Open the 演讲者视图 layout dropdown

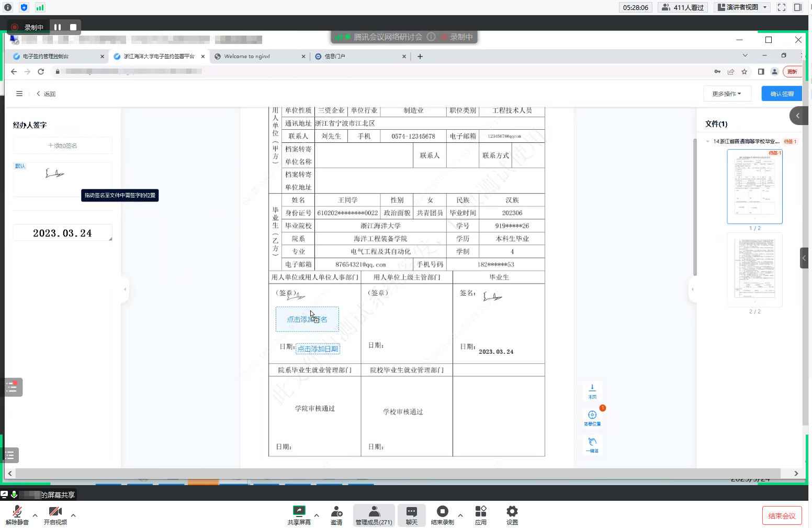[x=742, y=7]
